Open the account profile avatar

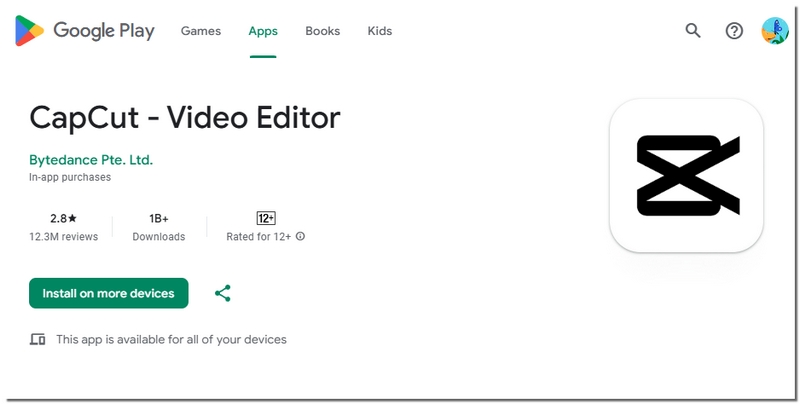click(x=775, y=31)
